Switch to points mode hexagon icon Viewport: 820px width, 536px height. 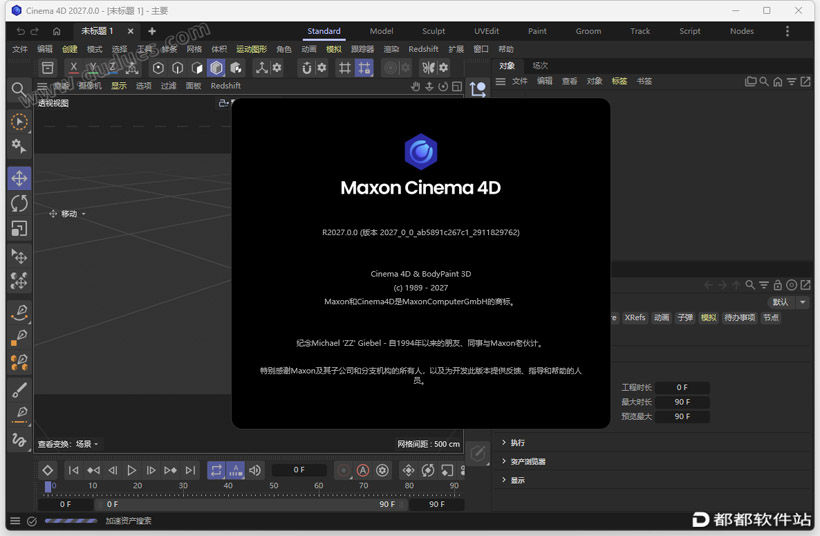point(158,67)
